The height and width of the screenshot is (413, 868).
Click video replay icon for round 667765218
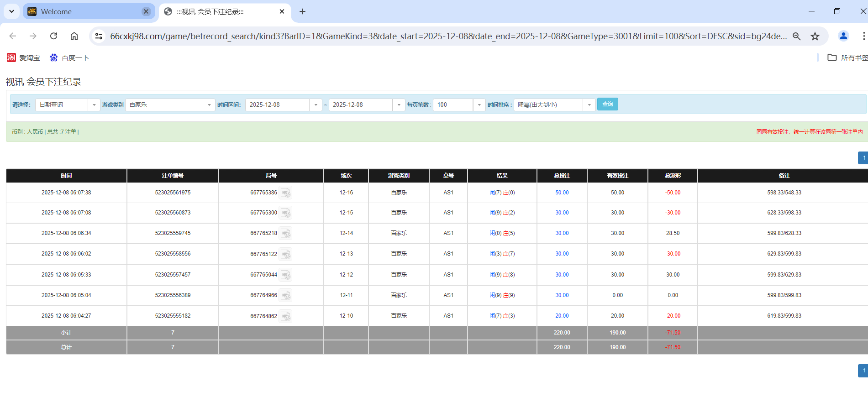pos(286,233)
